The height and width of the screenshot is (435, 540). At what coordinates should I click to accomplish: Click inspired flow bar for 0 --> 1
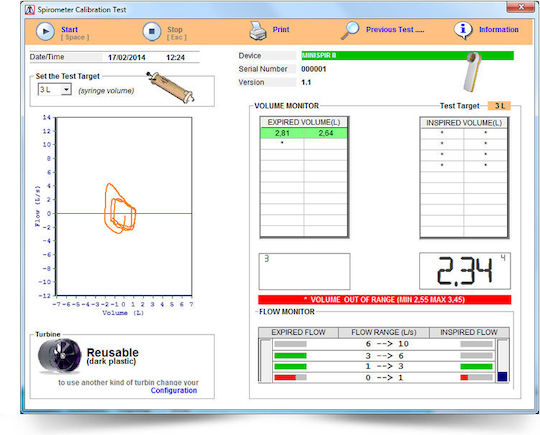[x=476, y=378]
